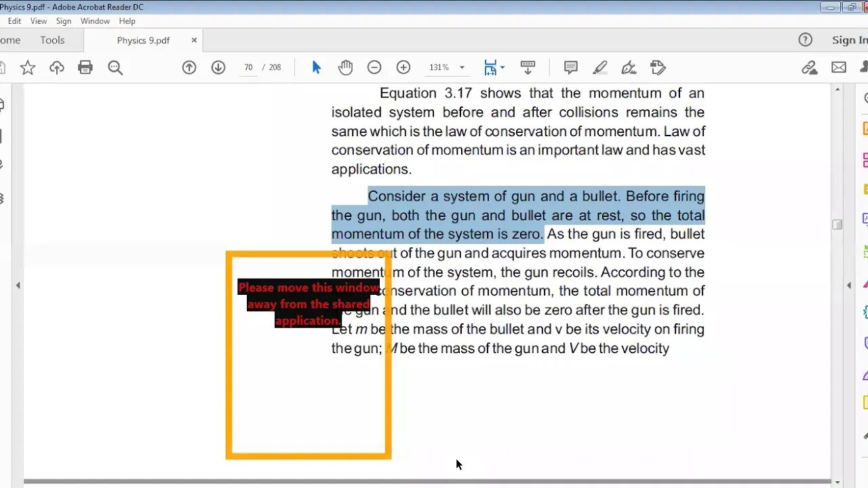Click the stamp tool icon
868x488 pixels.
(658, 67)
